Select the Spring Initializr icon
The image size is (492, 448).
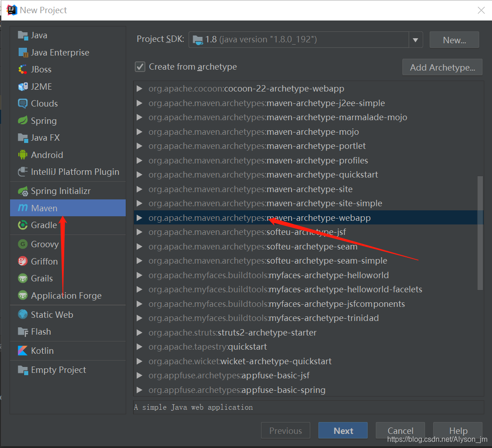point(23,191)
